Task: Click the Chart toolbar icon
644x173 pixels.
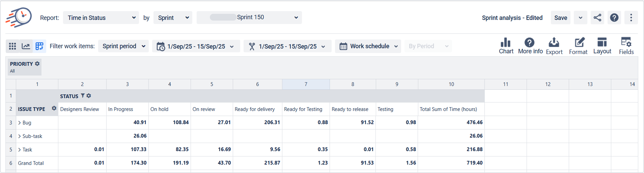Action: coord(506,46)
